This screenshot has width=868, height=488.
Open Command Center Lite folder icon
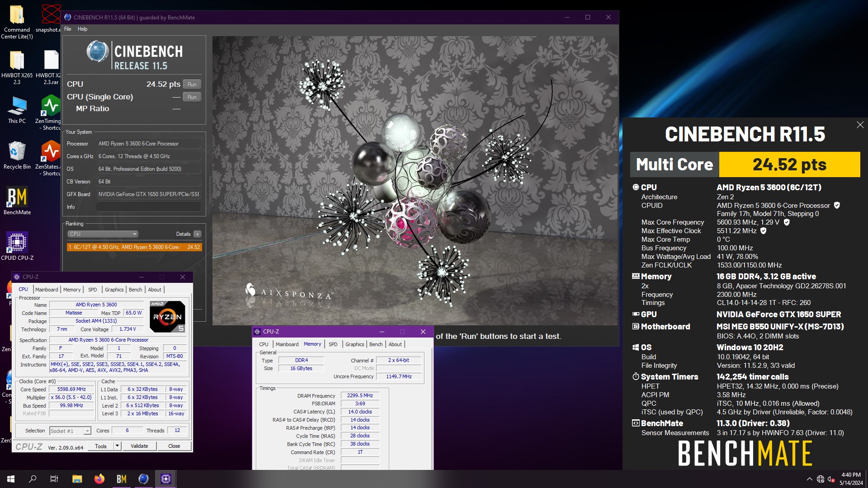pyautogui.click(x=17, y=22)
